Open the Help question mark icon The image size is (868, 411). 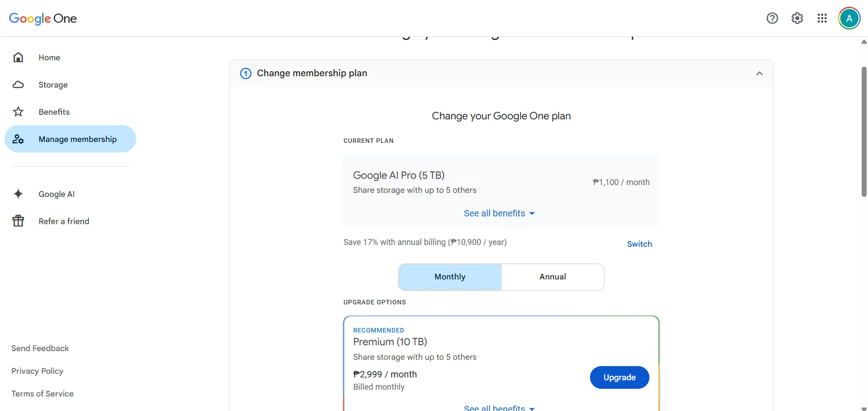pyautogui.click(x=772, y=18)
